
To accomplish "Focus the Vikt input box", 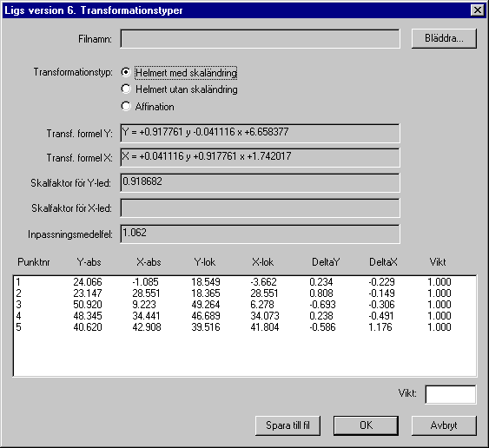I will click(x=451, y=394).
